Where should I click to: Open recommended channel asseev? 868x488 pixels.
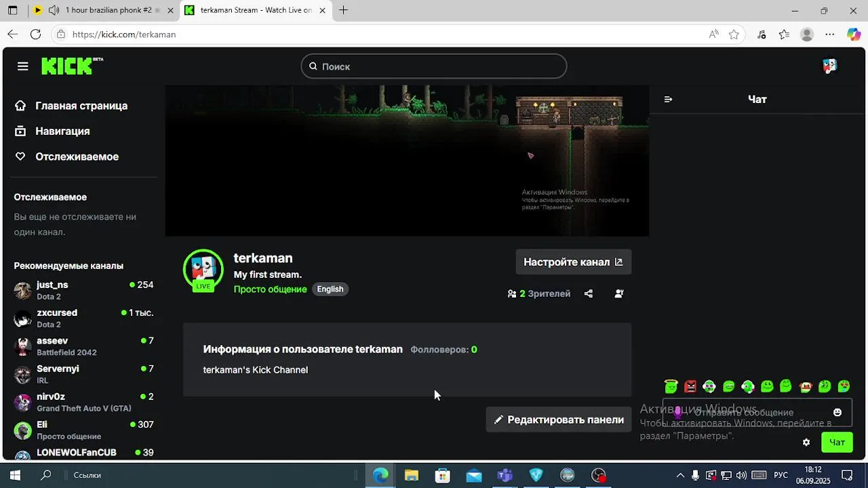[x=84, y=346]
